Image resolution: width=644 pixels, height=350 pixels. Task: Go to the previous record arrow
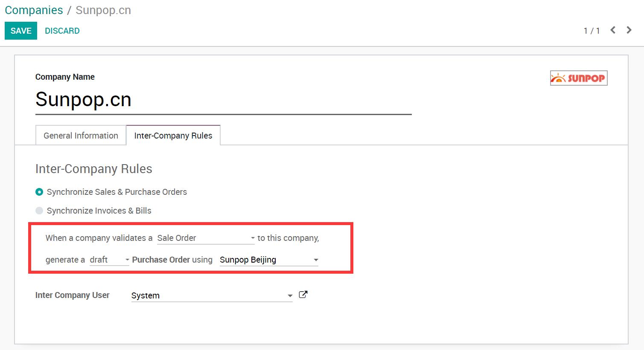[613, 30]
